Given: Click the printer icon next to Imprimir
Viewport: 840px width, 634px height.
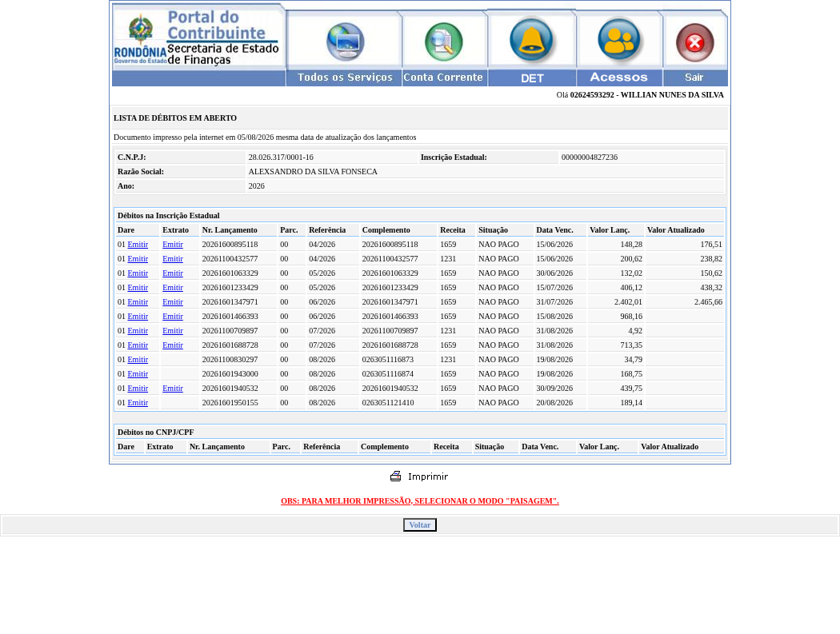Looking at the screenshot, I should [395, 476].
